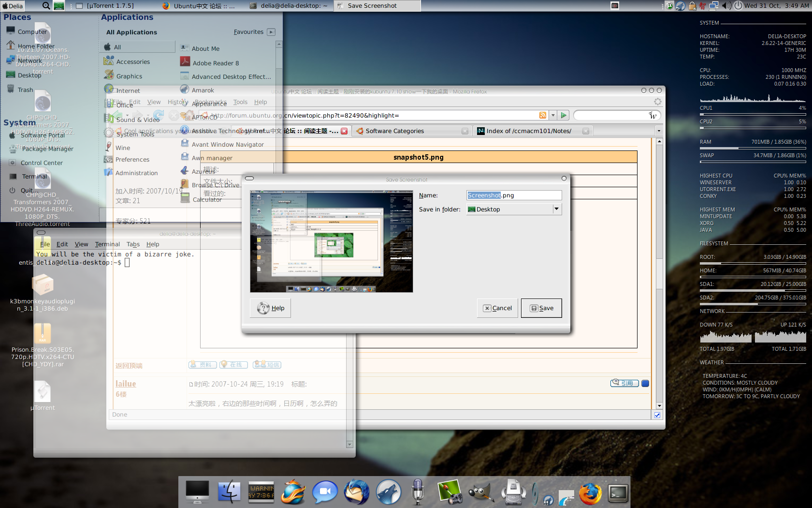The image size is (812, 508).
Task: Click the screenshot preview thumbnail in dialog
Action: pos(332,241)
